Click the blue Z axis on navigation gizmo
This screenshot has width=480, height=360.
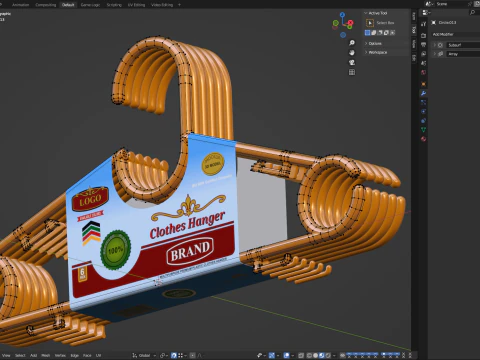click(342, 15)
